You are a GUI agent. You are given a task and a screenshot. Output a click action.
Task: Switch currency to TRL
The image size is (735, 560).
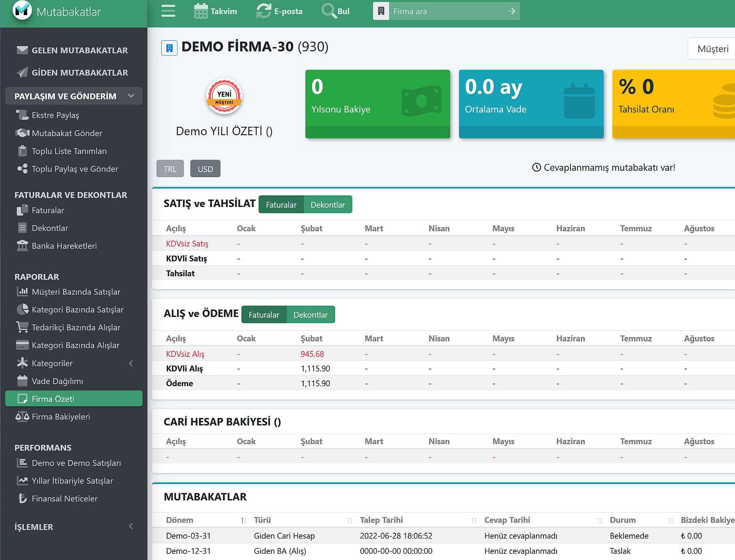[x=170, y=169]
